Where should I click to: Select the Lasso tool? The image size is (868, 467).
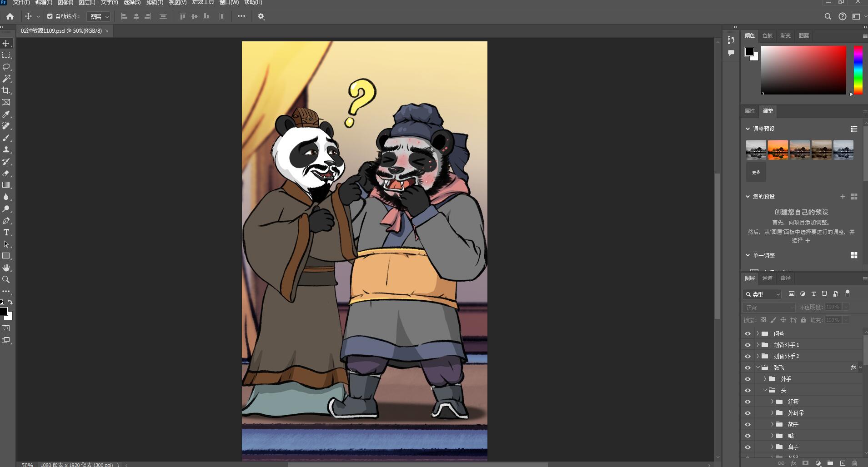pyautogui.click(x=6, y=67)
